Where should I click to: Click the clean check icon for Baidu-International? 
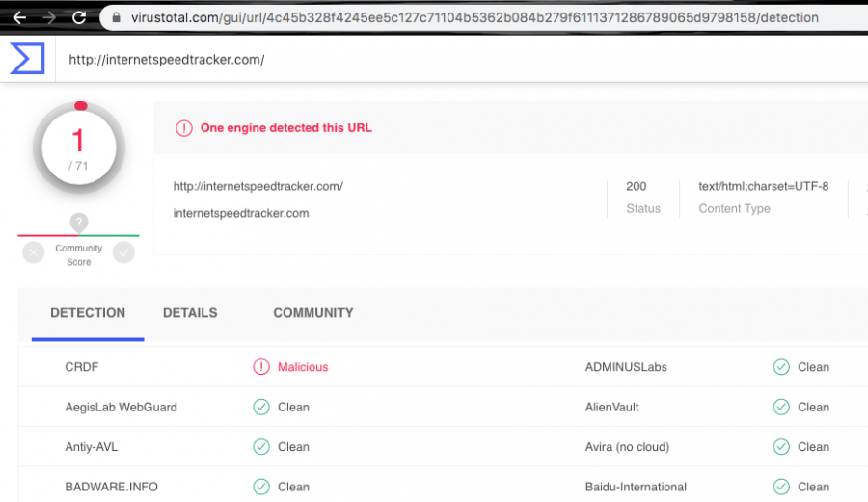[x=781, y=487]
